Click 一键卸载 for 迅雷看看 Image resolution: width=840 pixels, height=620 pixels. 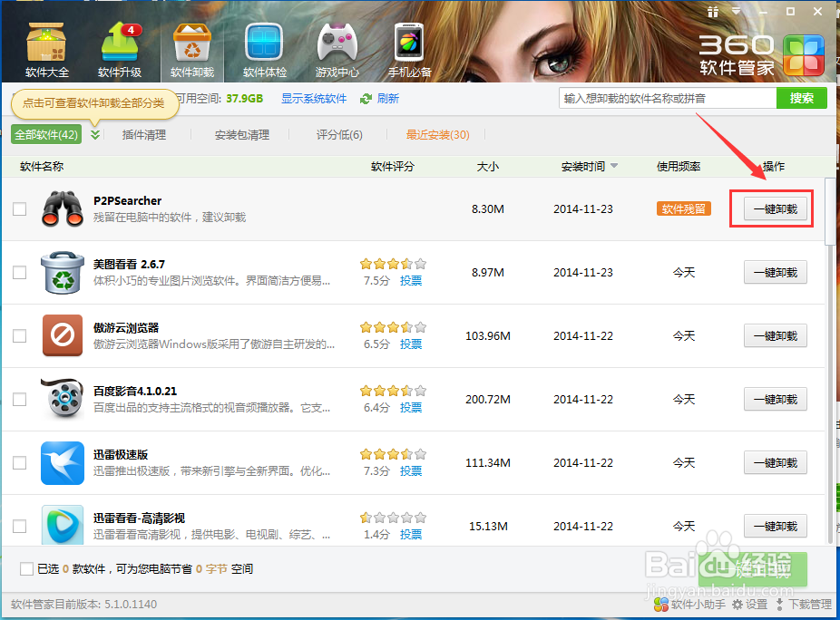point(776,526)
